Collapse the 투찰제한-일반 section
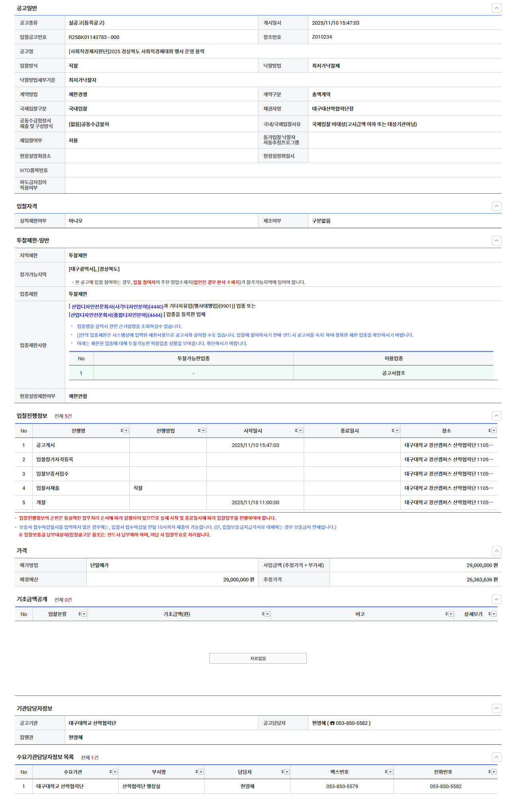Screen dimensions: 513x812 click(x=496, y=241)
